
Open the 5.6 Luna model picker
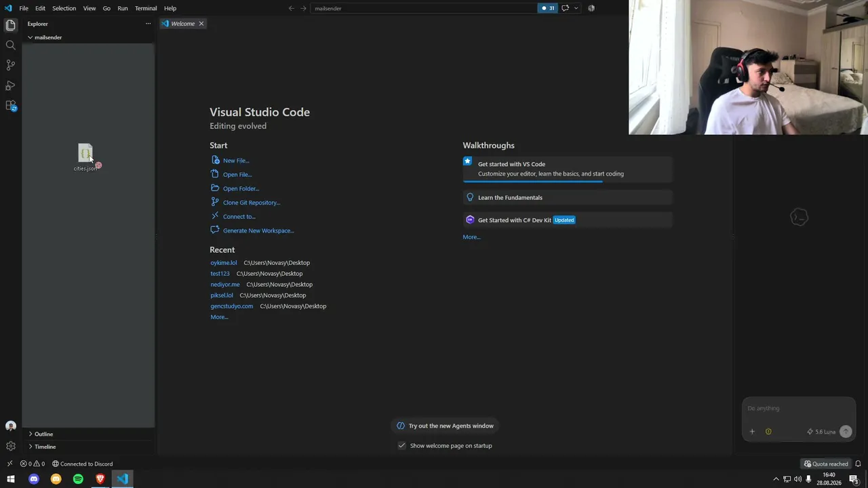(x=821, y=432)
